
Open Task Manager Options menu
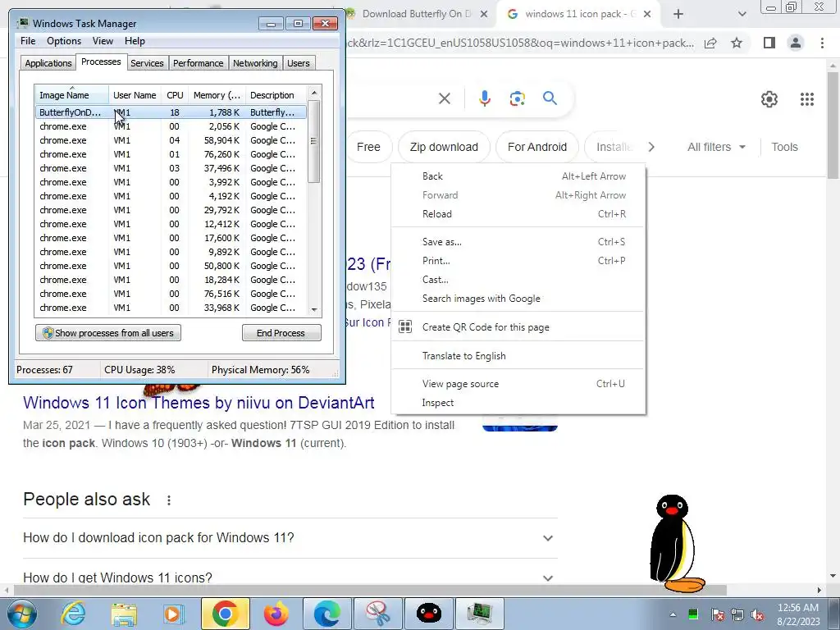64,41
